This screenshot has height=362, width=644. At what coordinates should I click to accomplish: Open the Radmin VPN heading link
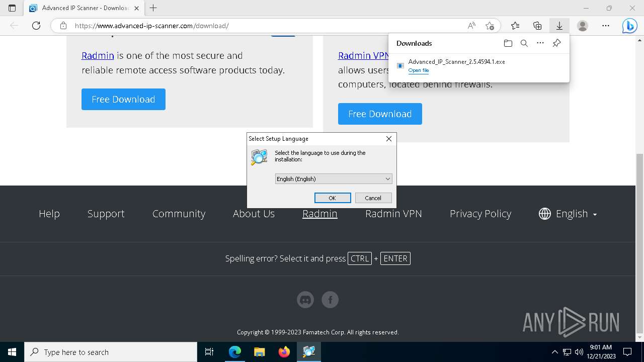click(x=363, y=55)
